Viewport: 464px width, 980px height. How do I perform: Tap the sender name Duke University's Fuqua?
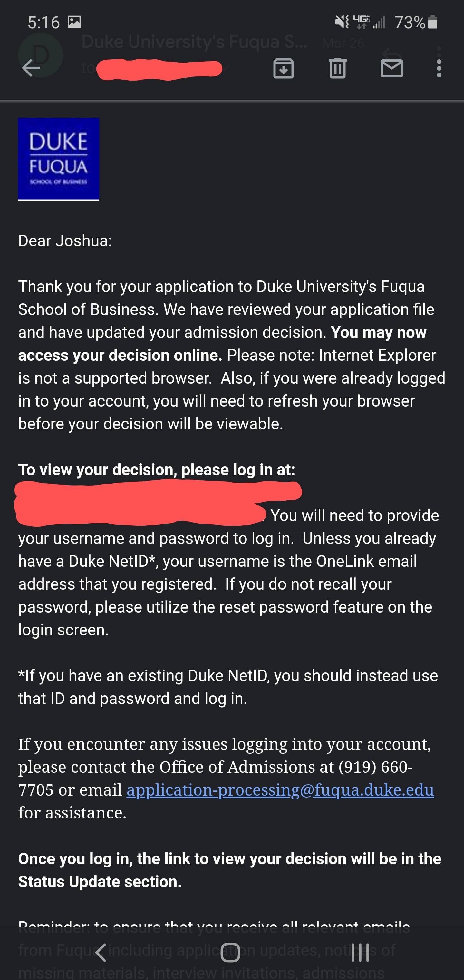coord(194,42)
